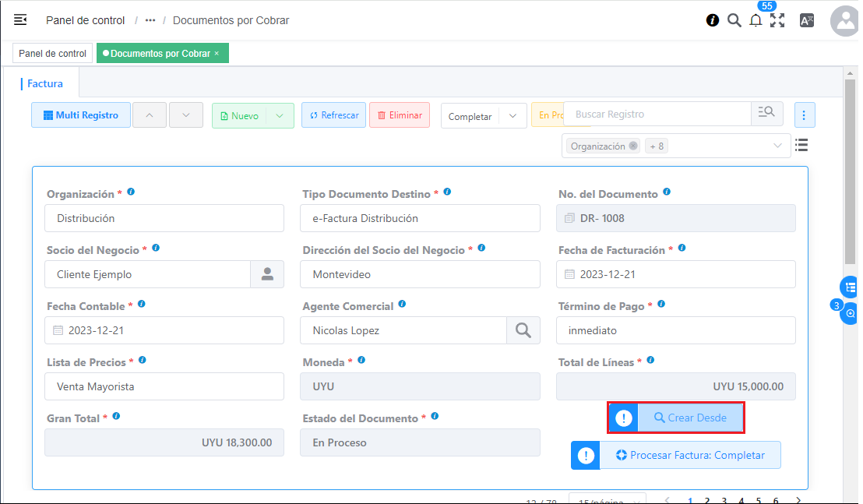Screen dimensions: 863x504
Task: Select the Factura tab
Action: click(45, 83)
